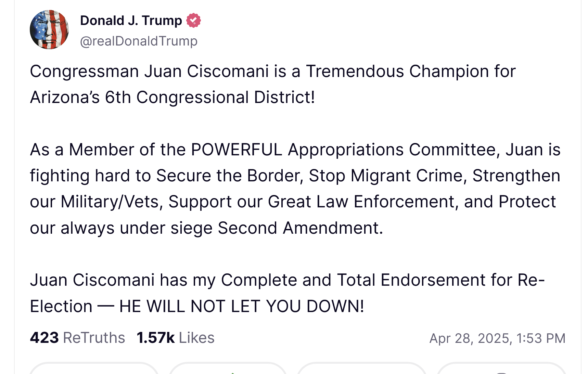Image resolution: width=588 pixels, height=374 pixels.
Task: Click 'HE WILL NOT LET YOU DOWN!' text
Action: click(x=241, y=306)
